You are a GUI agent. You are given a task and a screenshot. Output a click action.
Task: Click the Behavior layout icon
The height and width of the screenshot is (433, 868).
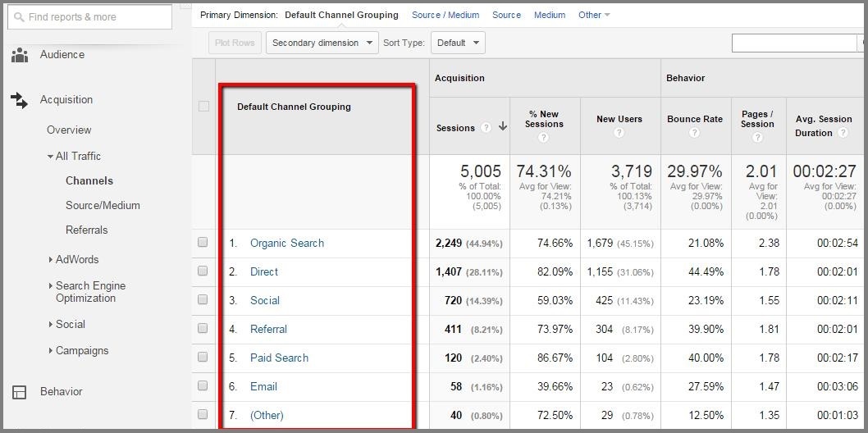coord(20,392)
